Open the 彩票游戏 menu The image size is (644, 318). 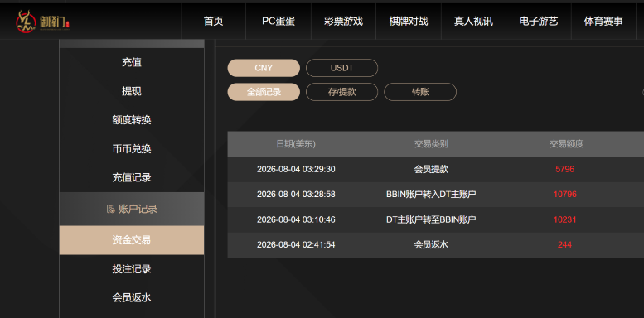(343, 22)
